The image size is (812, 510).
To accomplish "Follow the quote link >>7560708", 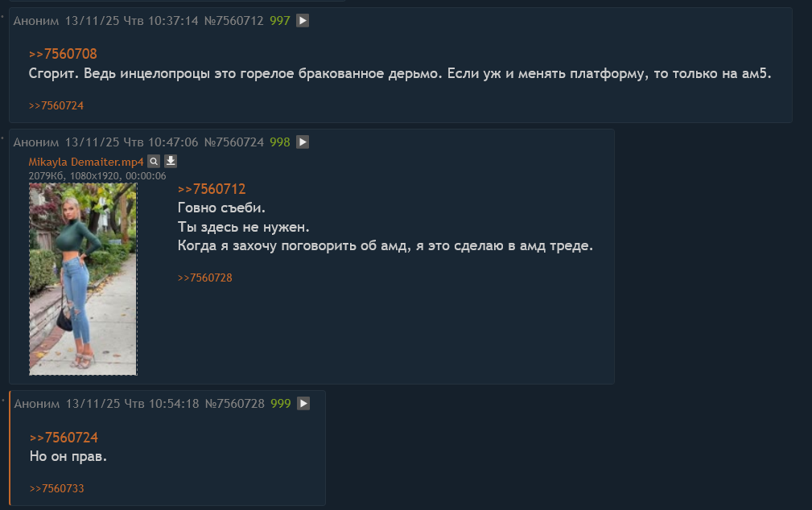I will click(63, 54).
